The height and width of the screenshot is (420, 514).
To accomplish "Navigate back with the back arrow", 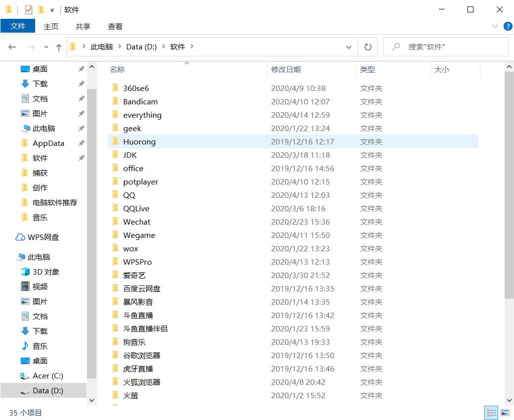I will pyautogui.click(x=12, y=47).
